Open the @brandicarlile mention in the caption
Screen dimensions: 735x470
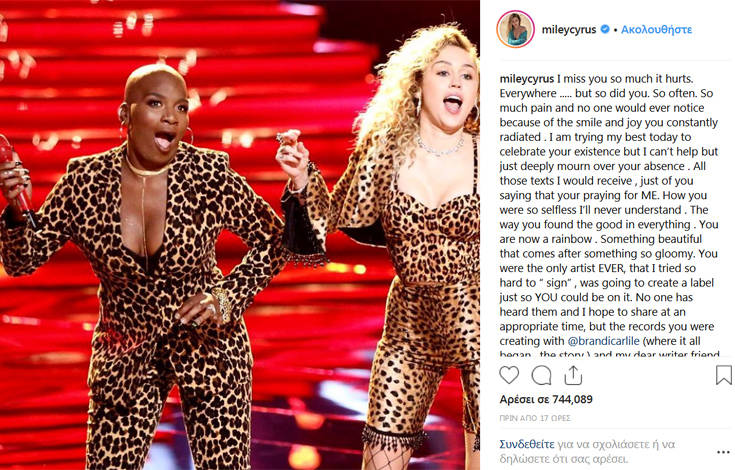click(603, 341)
